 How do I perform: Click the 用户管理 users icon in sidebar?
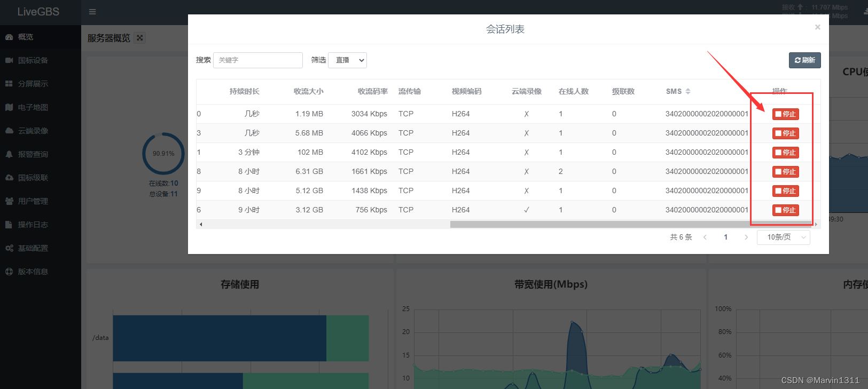9,201
